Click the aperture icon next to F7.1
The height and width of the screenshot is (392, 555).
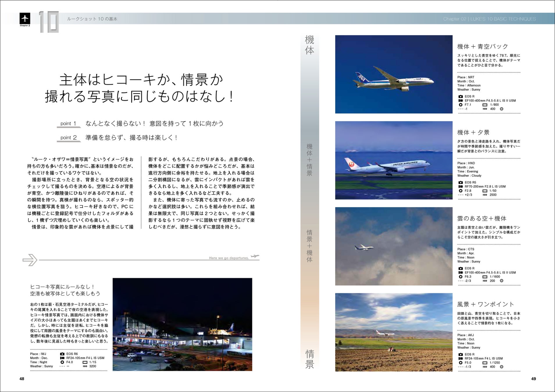(461, 105)
